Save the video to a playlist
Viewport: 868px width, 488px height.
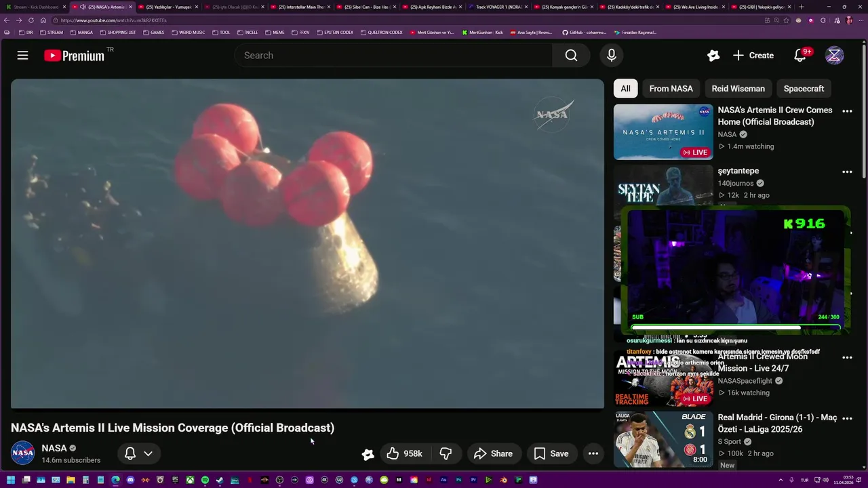551,453
